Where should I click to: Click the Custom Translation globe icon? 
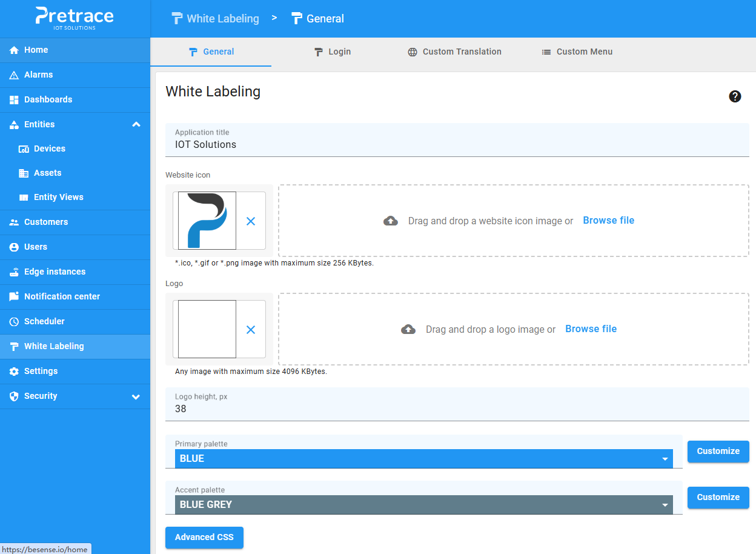click(x=413, y=52)
